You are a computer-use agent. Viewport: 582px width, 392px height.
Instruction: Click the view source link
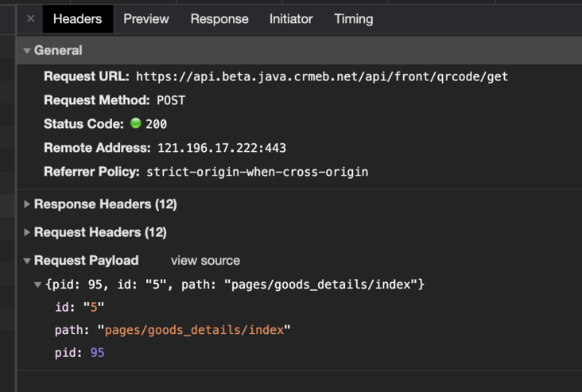coord(205,261)
